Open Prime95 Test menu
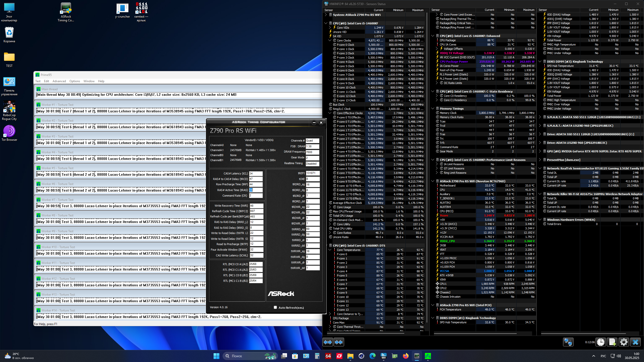The width and height of the screenshot is (644, 362). [x=38, y=81]
